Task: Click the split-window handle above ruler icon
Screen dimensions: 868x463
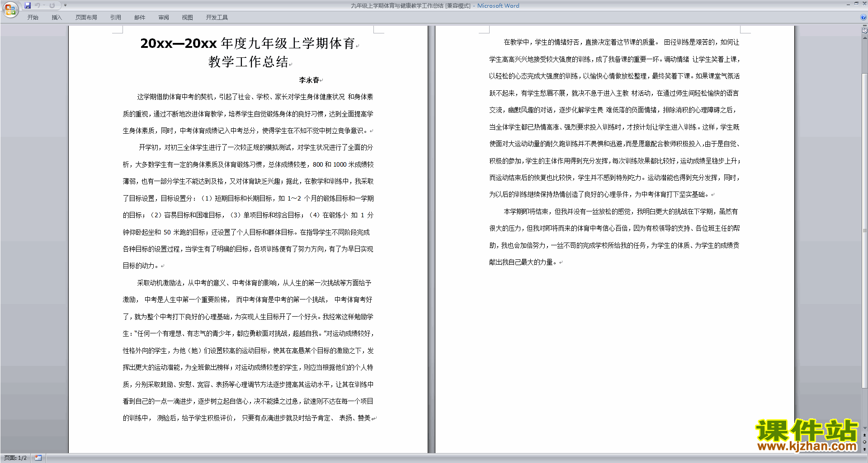Action: (x=865, y=26)
